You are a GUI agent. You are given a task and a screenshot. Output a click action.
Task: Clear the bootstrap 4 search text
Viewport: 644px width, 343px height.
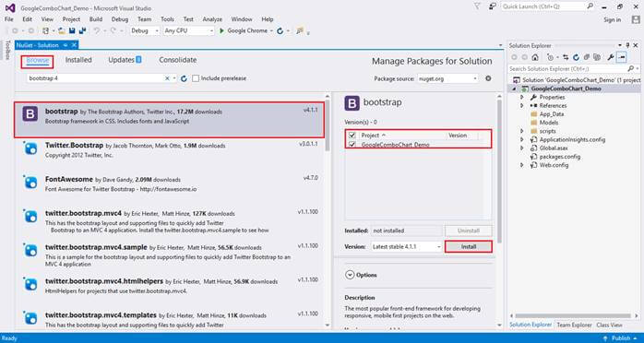point(167,78)
